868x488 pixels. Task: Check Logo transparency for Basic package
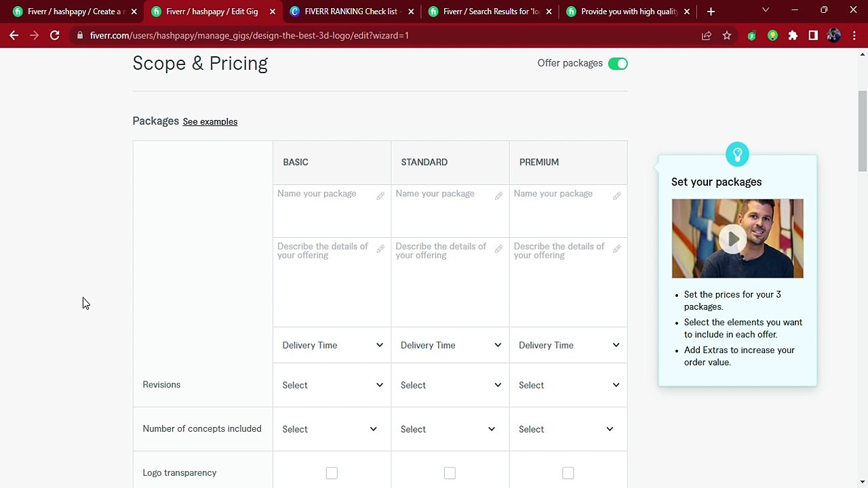coord(332,473)
